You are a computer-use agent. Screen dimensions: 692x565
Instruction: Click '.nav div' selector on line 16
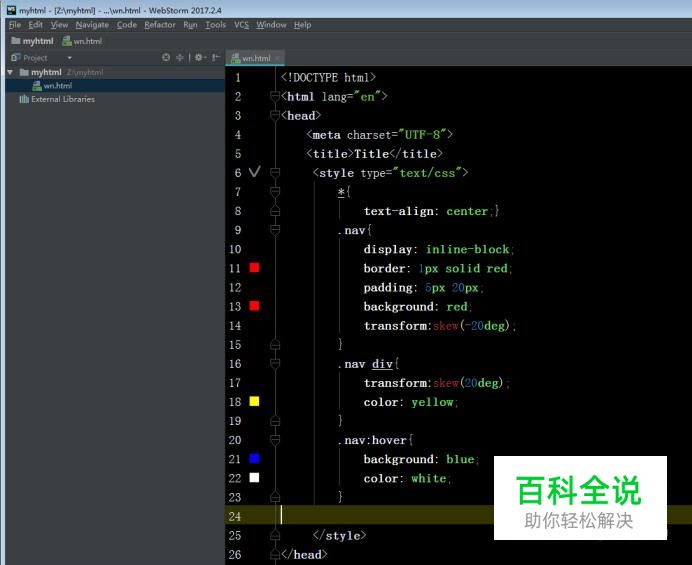pyautogui.click(x=365, y=364)
